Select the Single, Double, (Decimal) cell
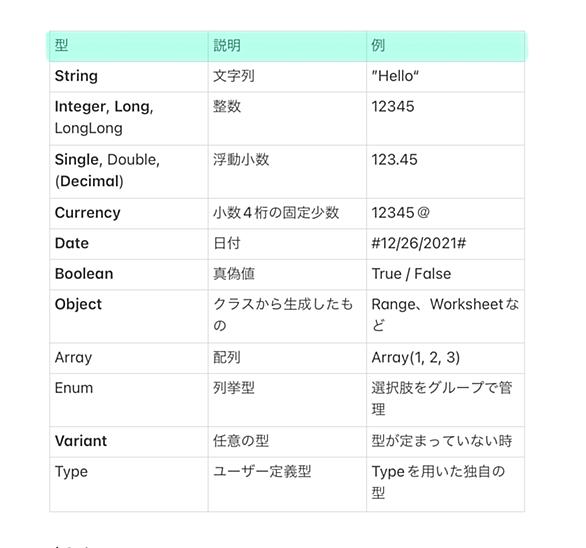This screenshot has width=586, height=548. [x=129, y=172]
